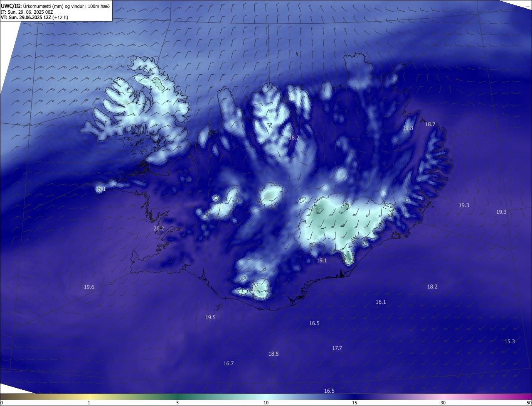This screenshot has height=406, width=532.
Task: Click the title 'UWC/IG: Úrkomumætti (mm) og vindur' header
Action: point(55,6)
